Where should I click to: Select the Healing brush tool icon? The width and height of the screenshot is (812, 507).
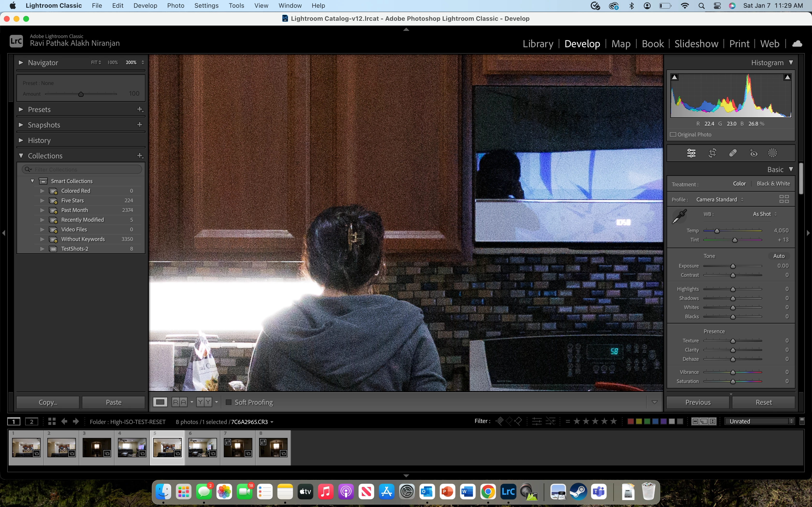point(733,153)
